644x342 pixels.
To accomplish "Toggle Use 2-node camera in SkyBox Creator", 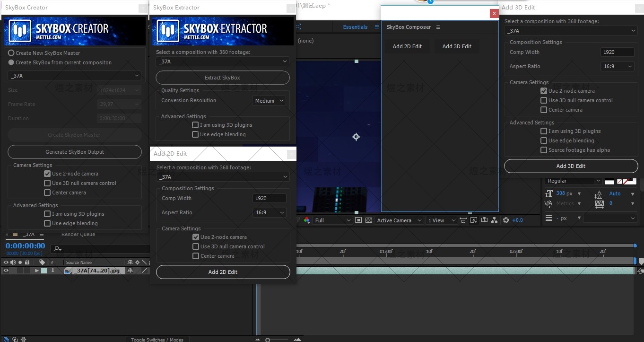I will [x=47, y=174].
